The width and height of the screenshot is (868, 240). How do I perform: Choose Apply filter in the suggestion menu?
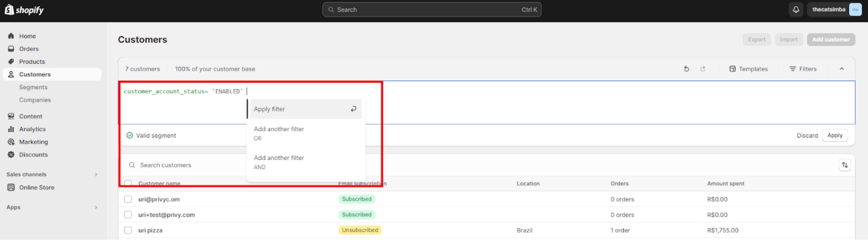(306, 109)
